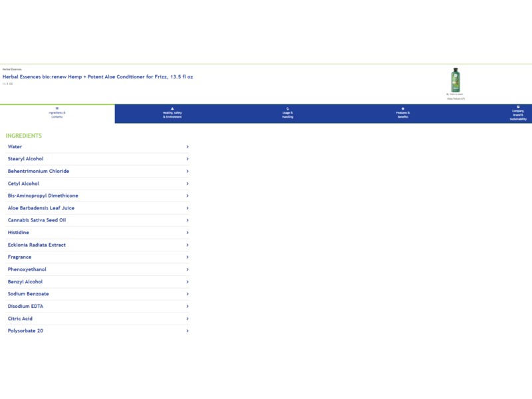Click the Benzyl Alcohol chevron icon

(x=188, y=282)
